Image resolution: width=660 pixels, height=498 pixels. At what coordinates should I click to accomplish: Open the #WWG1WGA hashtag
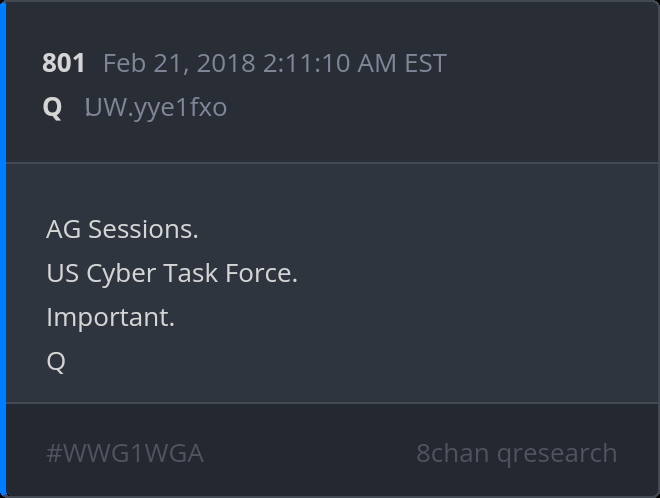click(x=125, y=453)
